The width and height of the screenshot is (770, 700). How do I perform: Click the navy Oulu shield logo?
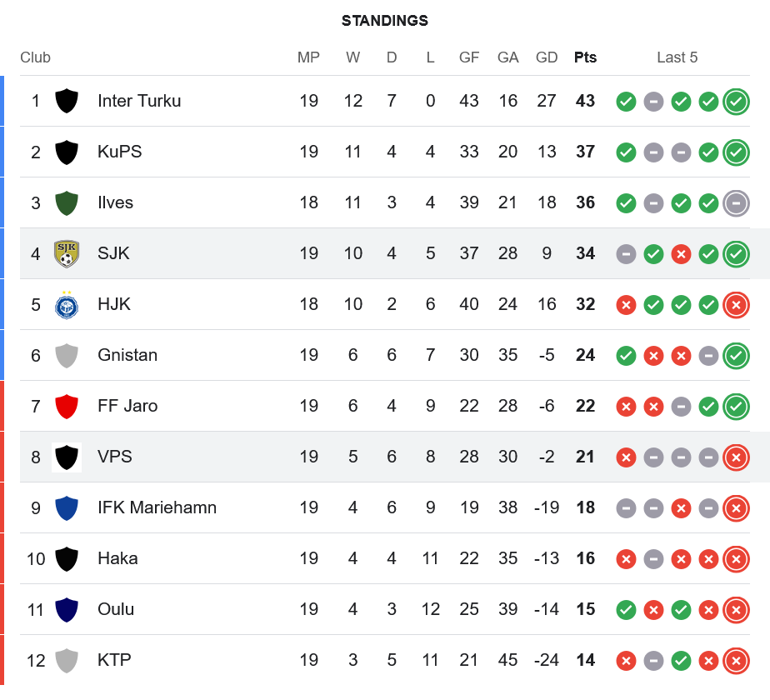pos(67,609)
